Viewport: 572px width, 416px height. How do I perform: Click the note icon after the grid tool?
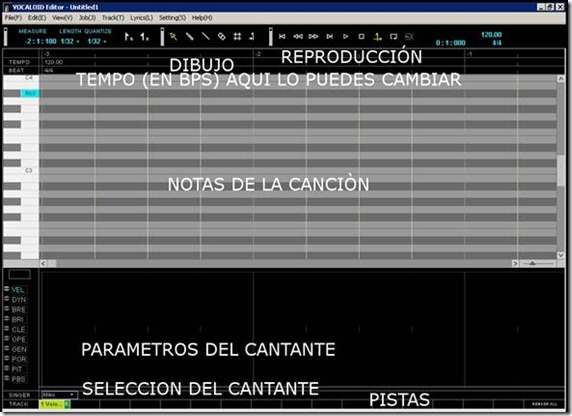[x=252, y=36]
